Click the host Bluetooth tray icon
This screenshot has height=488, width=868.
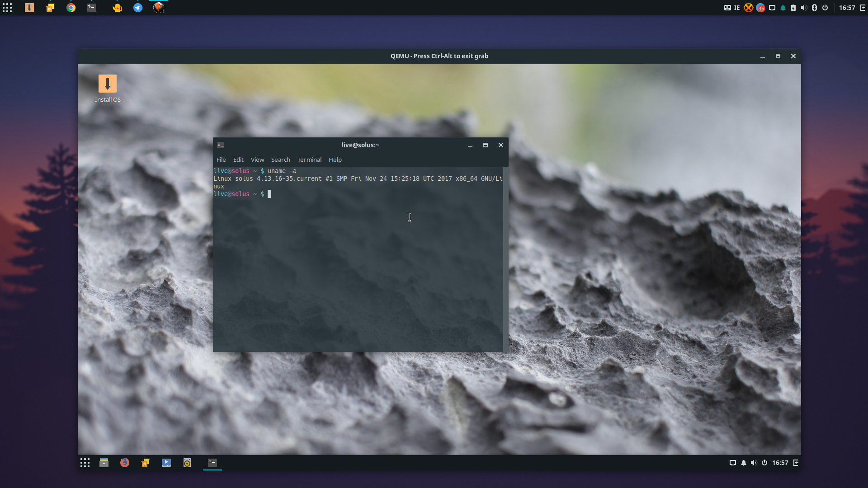point(814,8)
